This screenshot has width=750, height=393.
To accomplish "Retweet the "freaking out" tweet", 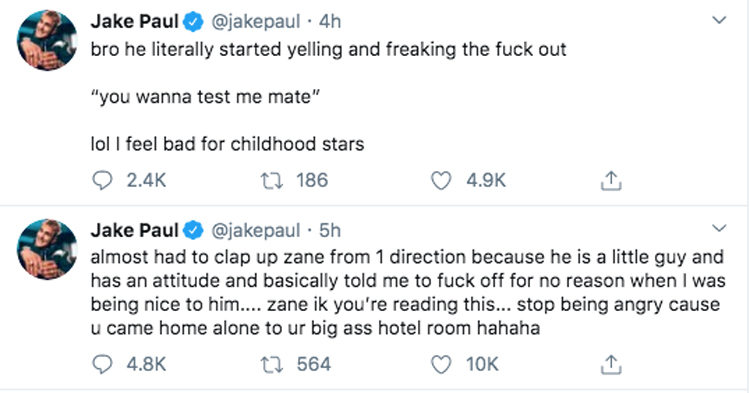I will 272,181.
